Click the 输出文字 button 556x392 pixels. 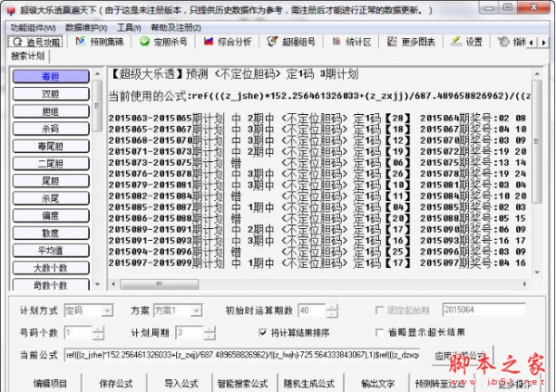click(378, 383)
